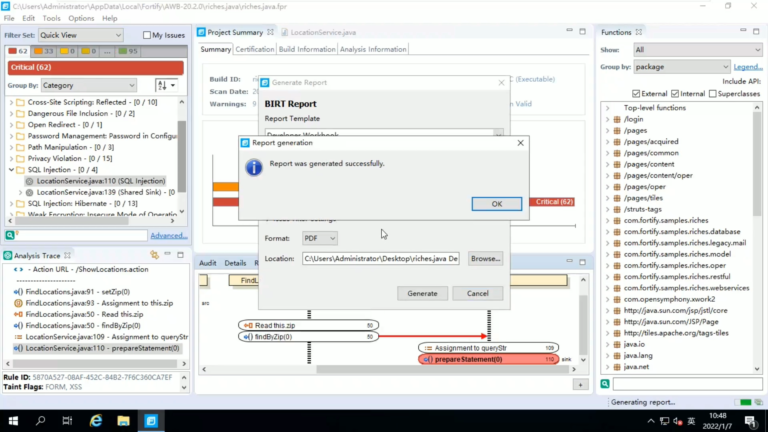Open Windows Start menu
Viewport: 768px width, 432px height.
coord(13,421)
